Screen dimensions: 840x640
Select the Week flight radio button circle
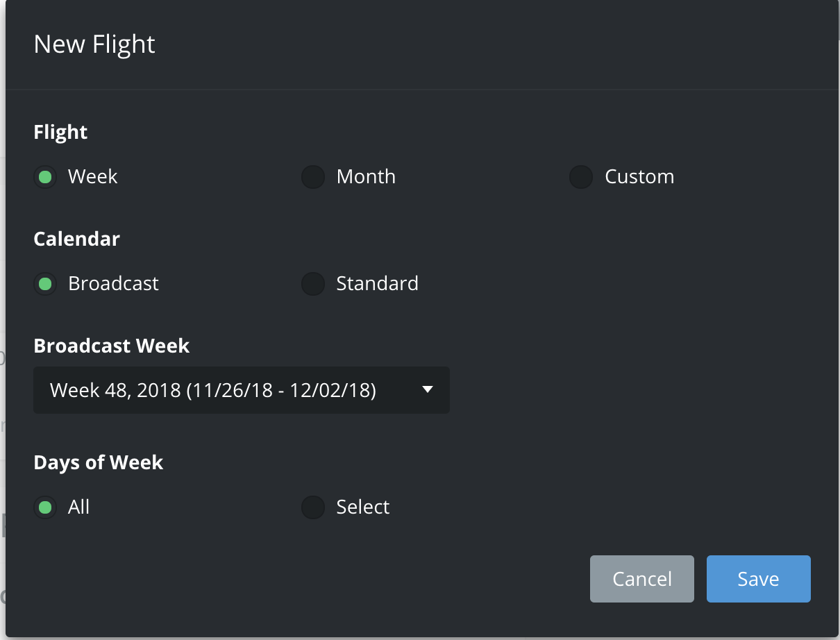point(45,177)
